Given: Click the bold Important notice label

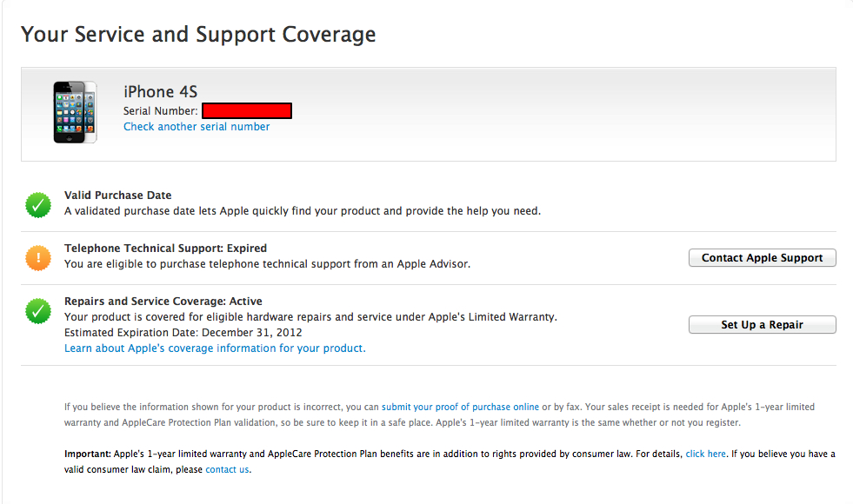Looking at the screenshot, I should pyautogui.click(x=88, y=454).
